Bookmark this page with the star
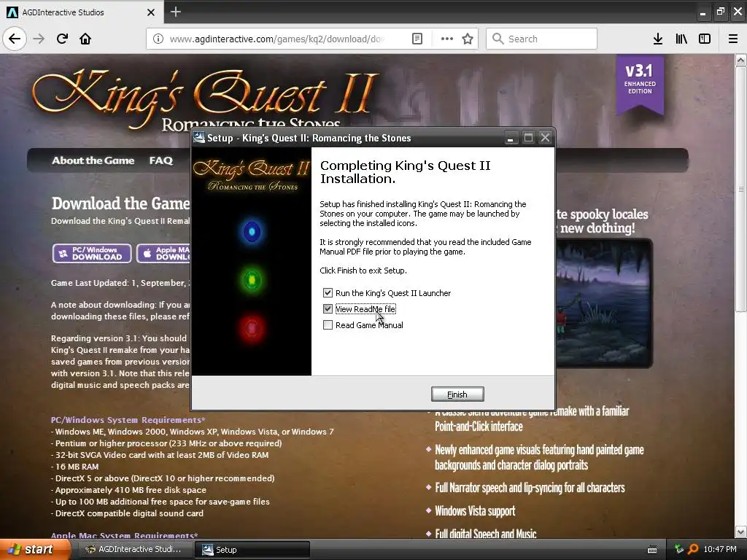The image size is (747, 560). pos(468,39)
